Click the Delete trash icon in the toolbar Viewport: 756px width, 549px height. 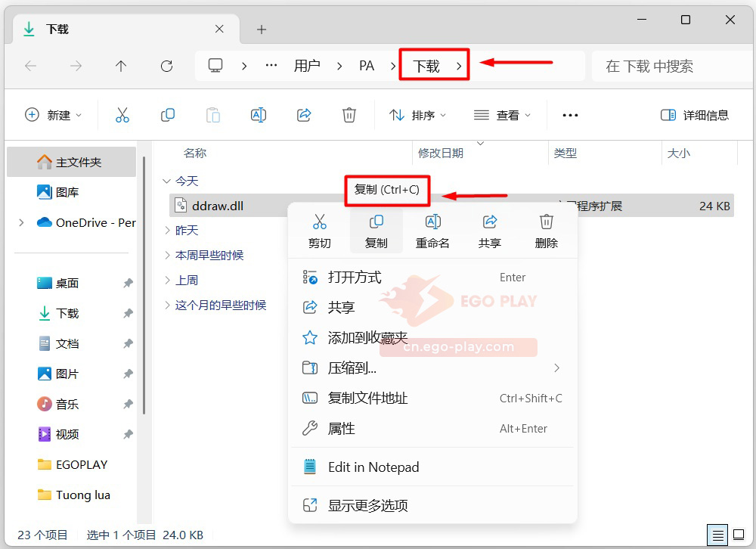coord(349,115)
